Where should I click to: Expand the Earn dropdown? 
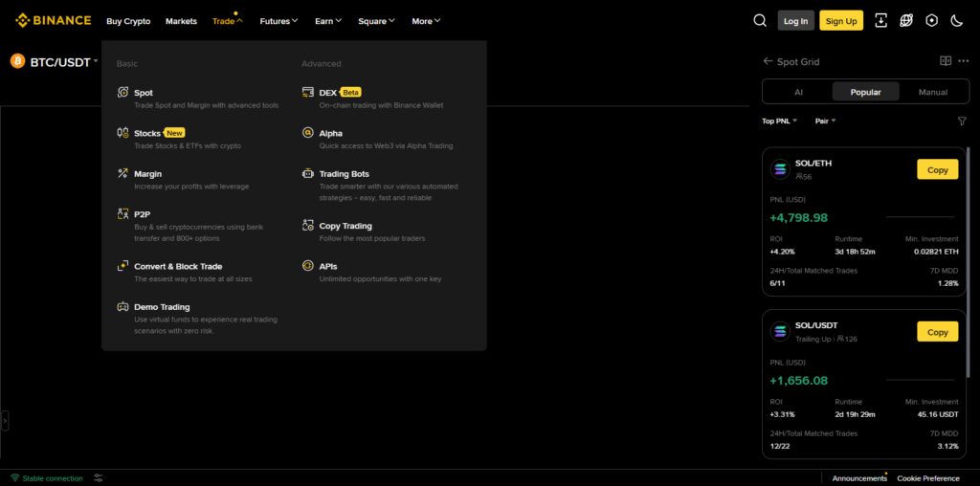point(328,21)
